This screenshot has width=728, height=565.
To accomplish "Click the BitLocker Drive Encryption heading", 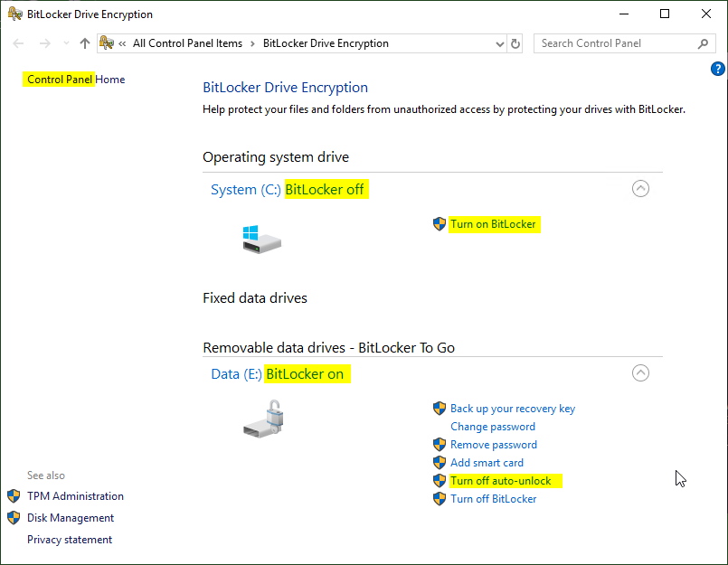I will [285, 88].
